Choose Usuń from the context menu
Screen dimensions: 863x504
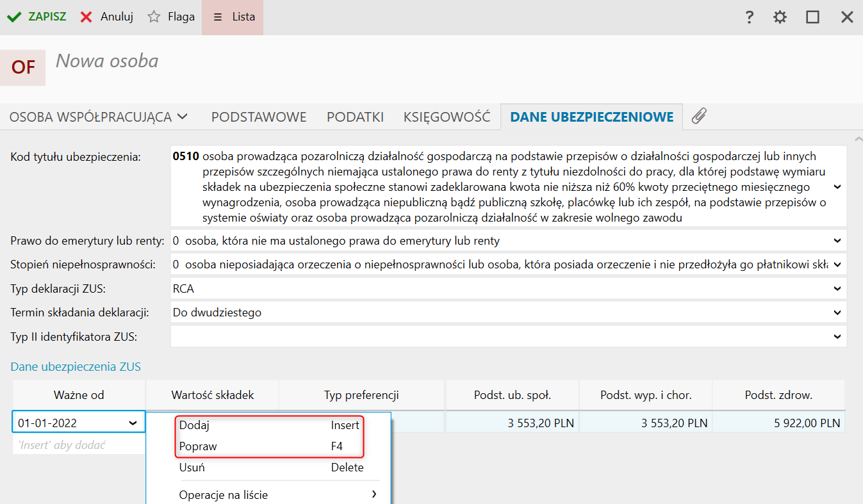click(x=192, y=467)
